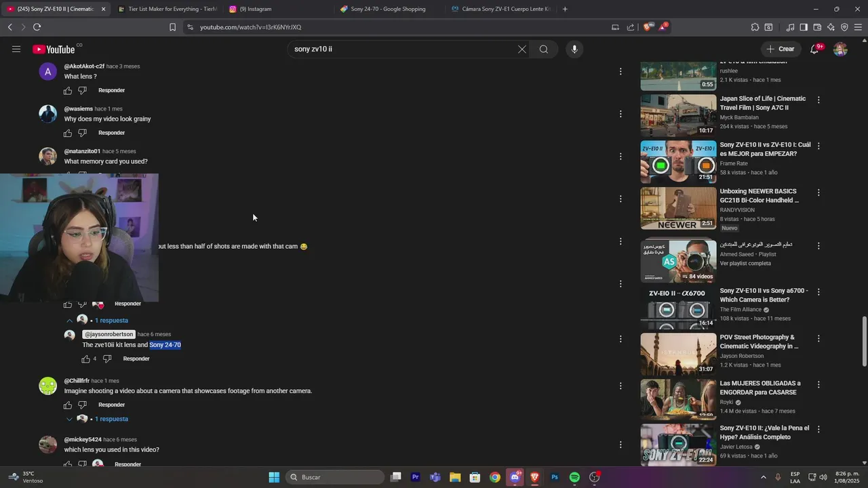868x488 pixels.
Task: Open options menu for @Chillfrfr comment
Action: click(x=620, y=386)
